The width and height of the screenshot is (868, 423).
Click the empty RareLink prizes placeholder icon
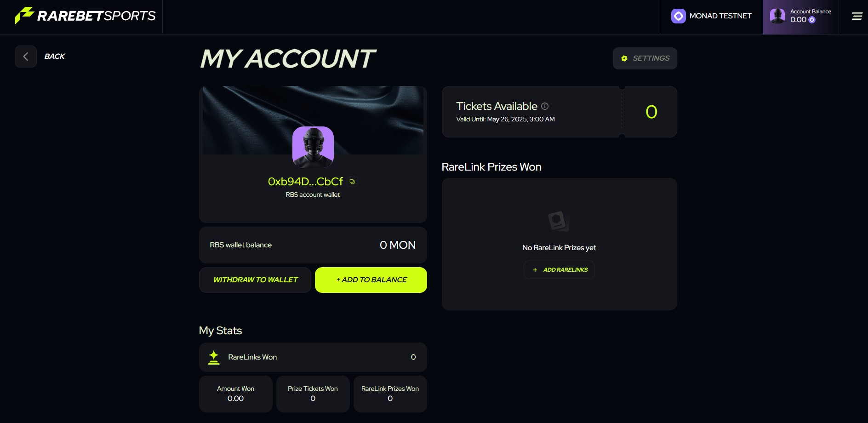pyautogui.click(x=559, y=222)
